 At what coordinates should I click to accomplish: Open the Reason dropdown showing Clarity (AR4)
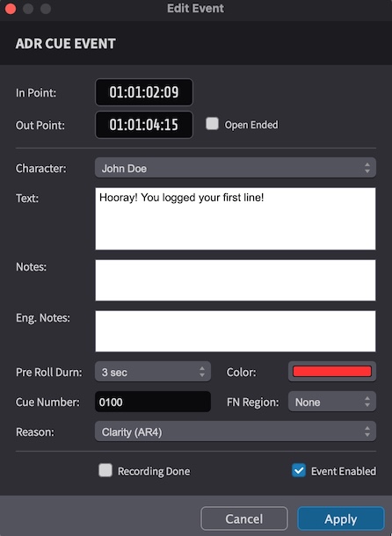click(236, 431)
